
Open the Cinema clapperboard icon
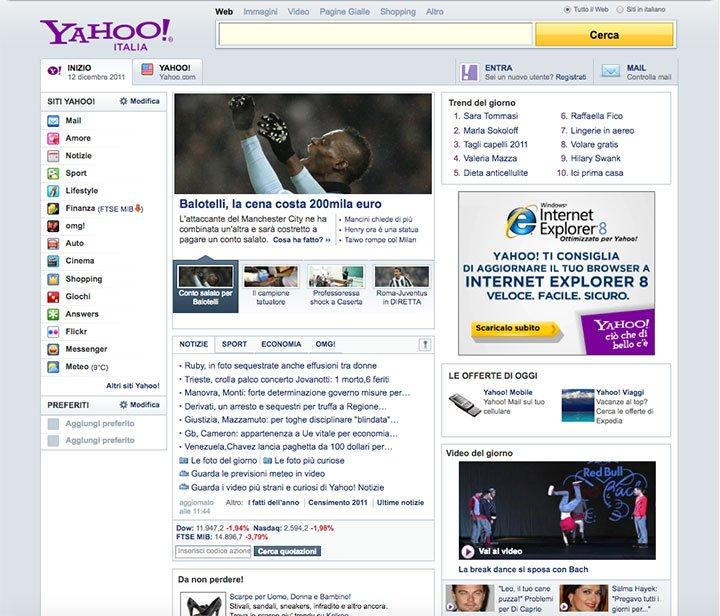(x=53, y=261)
